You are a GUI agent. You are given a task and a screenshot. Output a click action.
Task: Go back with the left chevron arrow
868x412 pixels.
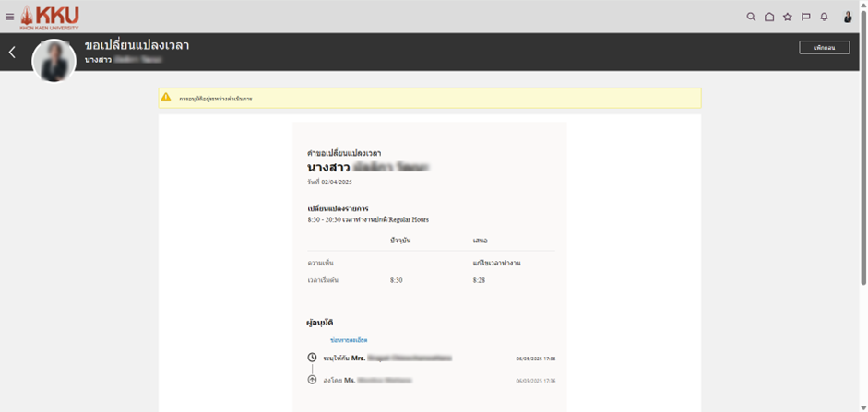point(12,53)
